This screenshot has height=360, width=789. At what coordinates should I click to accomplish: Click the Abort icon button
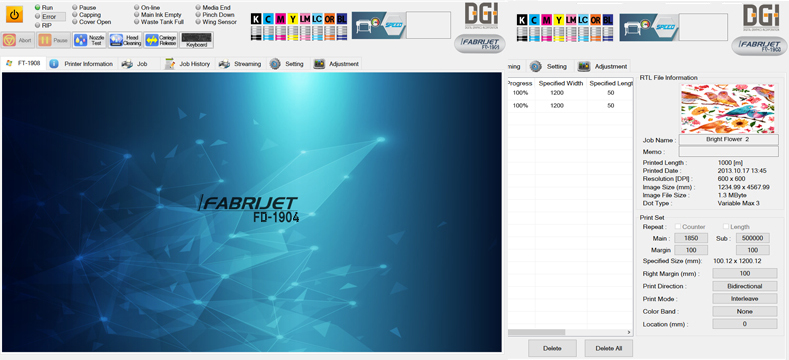tap(18, 40)
